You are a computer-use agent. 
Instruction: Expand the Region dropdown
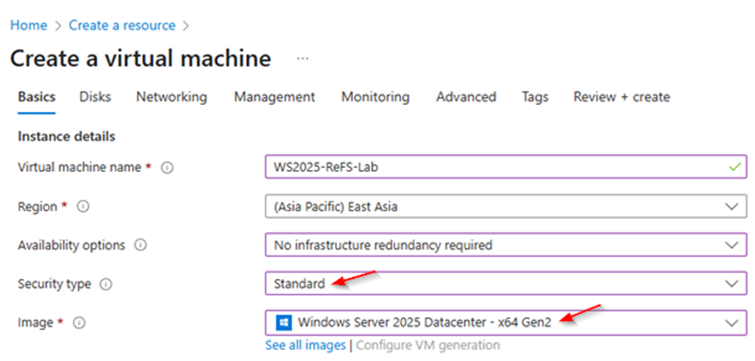click(x=506, y=206)
